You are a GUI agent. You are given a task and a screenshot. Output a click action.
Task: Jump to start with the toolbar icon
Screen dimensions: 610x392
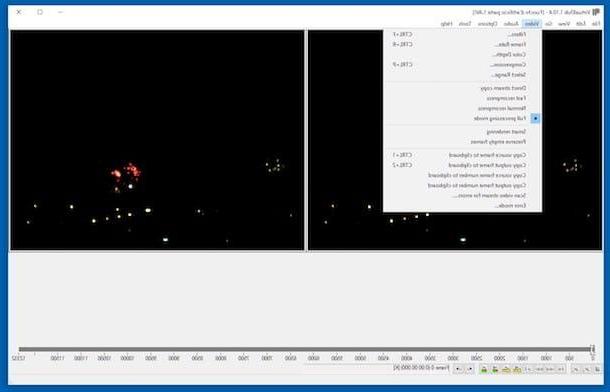(561, 369)
